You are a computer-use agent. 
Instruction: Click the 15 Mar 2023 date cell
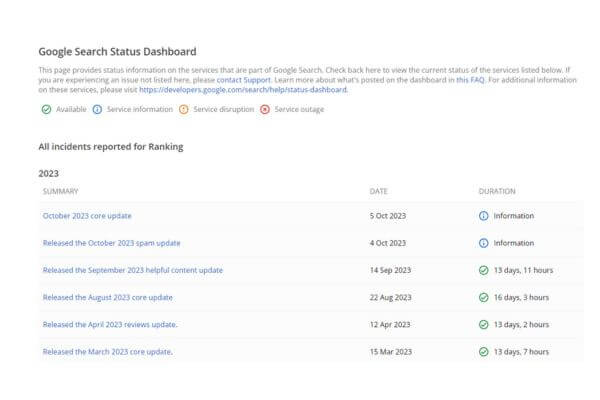[x=391, y=352]
